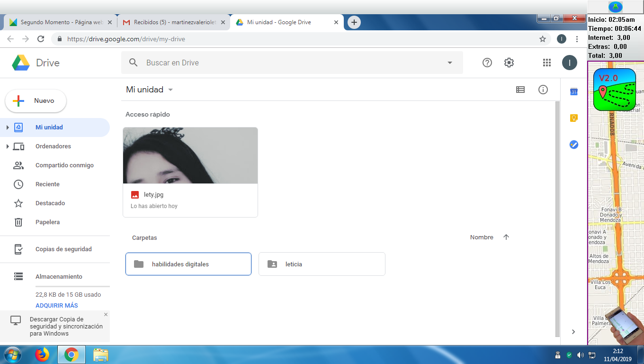Screen dimensions: 644x364
Task: Expand the Mi unidad tree in the sidebar
Action: click(x=8, y=127)
